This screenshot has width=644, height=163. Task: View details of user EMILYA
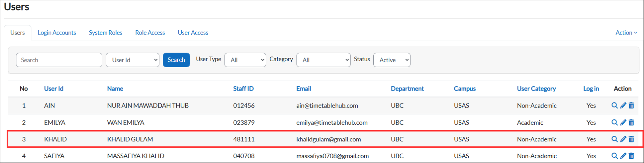615,122
